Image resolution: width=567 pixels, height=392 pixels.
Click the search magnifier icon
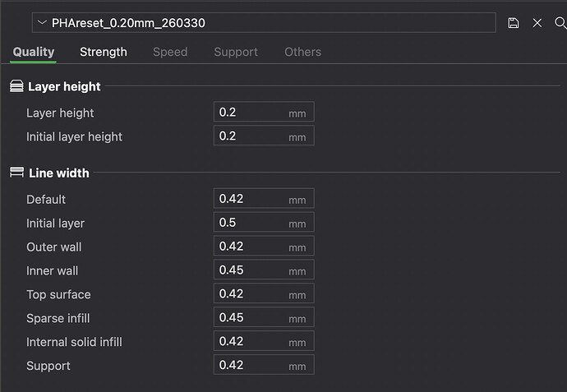560,23
